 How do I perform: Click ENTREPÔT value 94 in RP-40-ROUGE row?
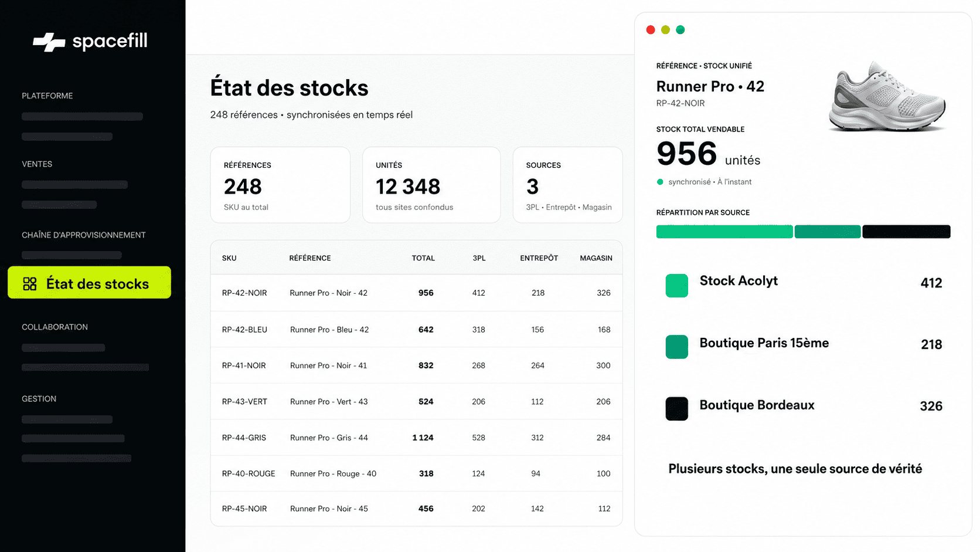(x=536, y=473)
